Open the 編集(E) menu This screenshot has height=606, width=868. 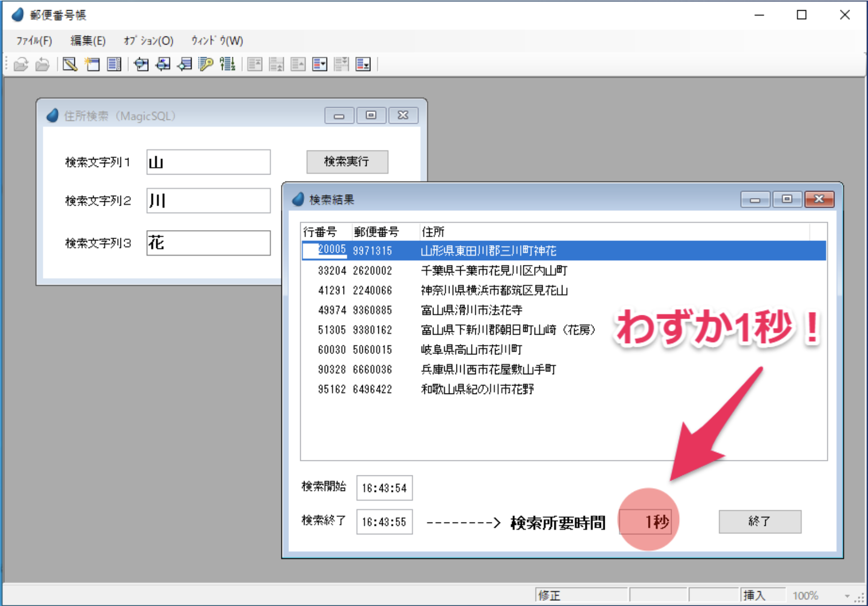(x=88, y=41)
